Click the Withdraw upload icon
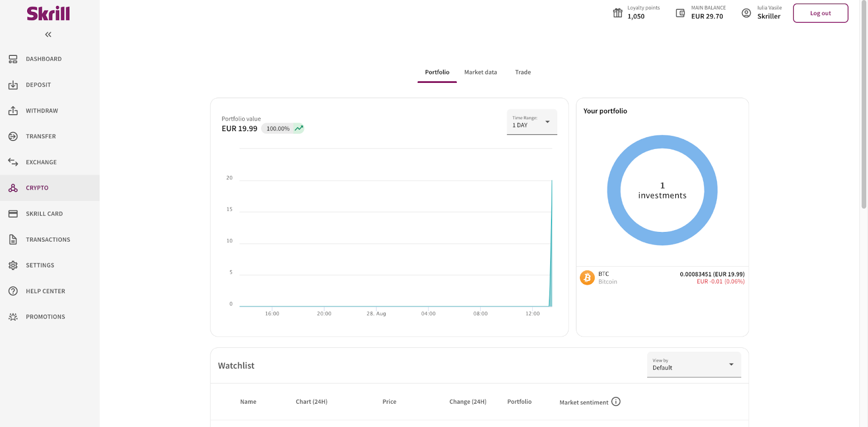 pos(13,111)
